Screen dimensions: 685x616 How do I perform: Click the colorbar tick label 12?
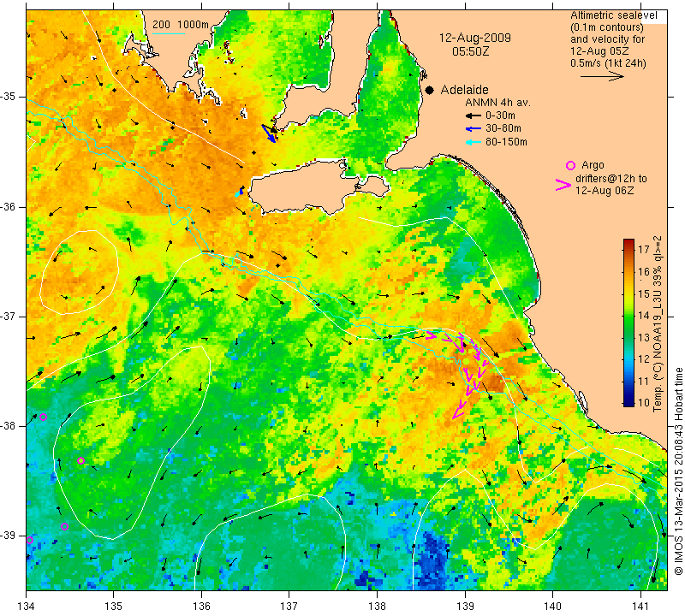click(x=644, y=358)
